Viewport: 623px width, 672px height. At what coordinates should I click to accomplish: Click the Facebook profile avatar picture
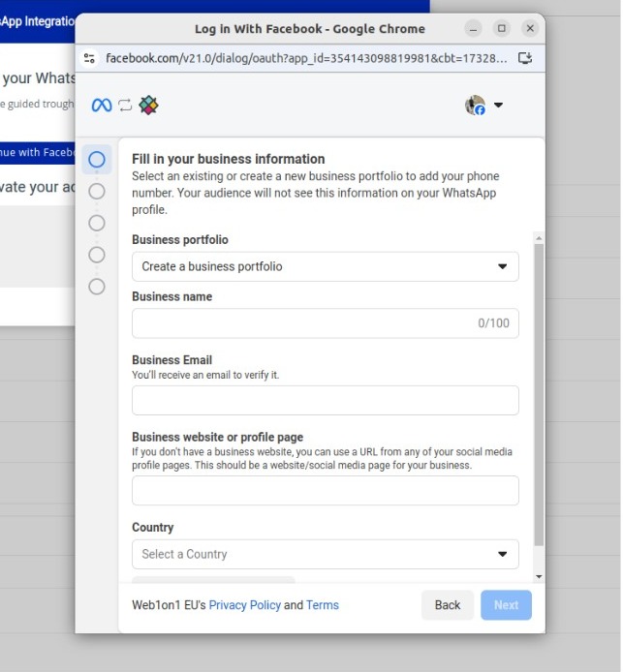(475, 106)
